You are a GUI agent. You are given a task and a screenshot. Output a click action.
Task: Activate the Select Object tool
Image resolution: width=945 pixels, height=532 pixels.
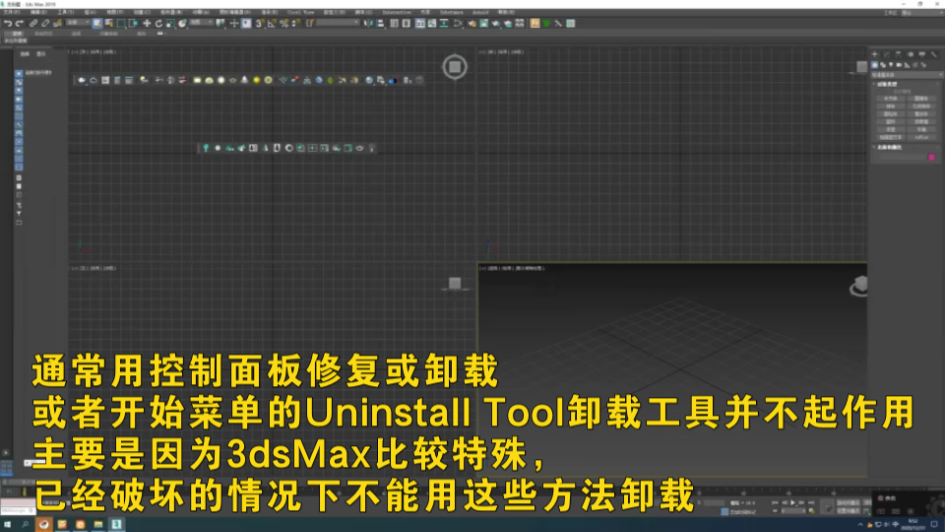point(97,23)
